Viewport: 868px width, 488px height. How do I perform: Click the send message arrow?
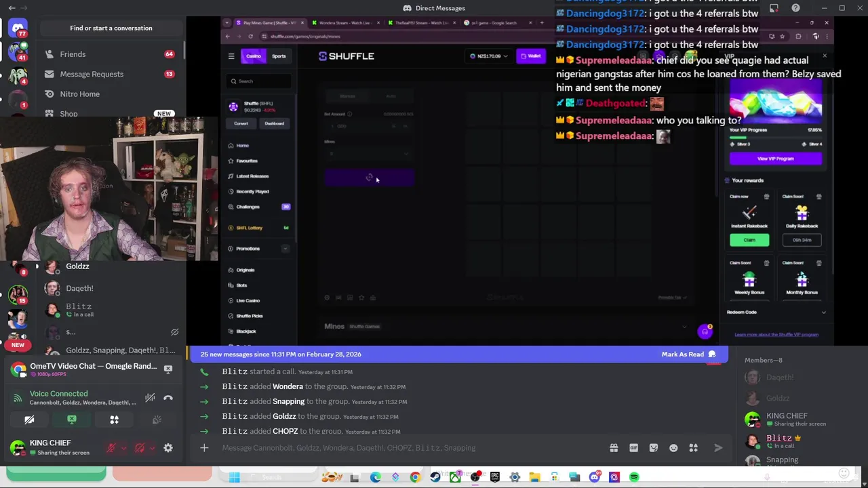(x=718, y=448)
